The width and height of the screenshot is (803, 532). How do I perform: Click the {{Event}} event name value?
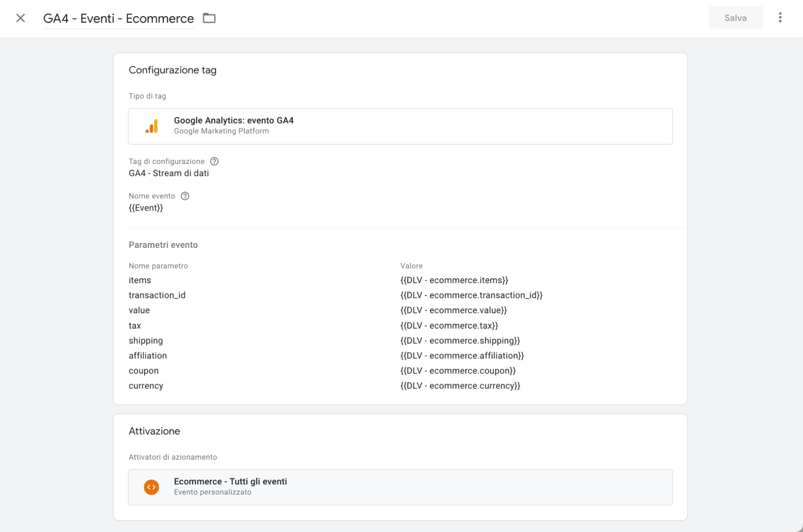(146, 208)
